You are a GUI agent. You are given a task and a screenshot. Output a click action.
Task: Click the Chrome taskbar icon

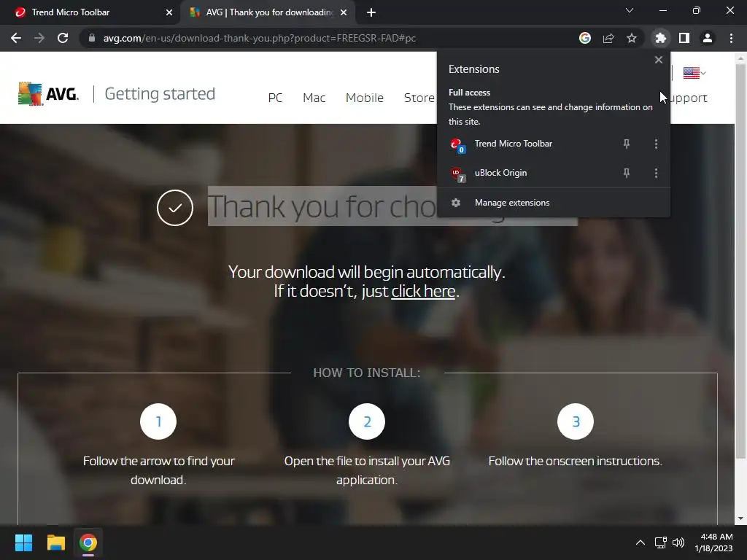click(88, 542)
